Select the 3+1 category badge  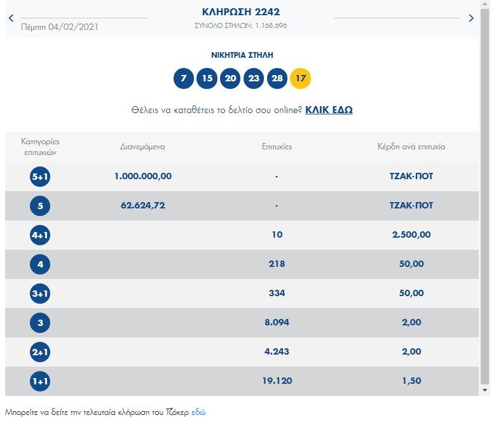(40, 294)
